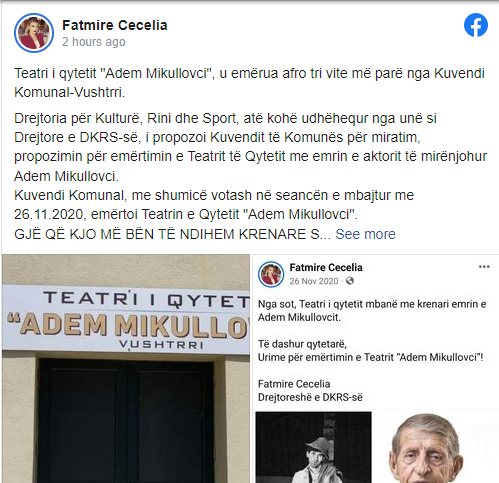
Task: Click the dark theater entrance door in photo
Action: (x=126, y=421)
